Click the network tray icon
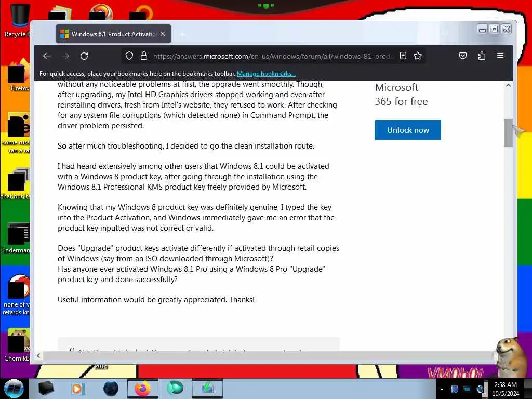 pyautogui.click(x=467, y=389)
